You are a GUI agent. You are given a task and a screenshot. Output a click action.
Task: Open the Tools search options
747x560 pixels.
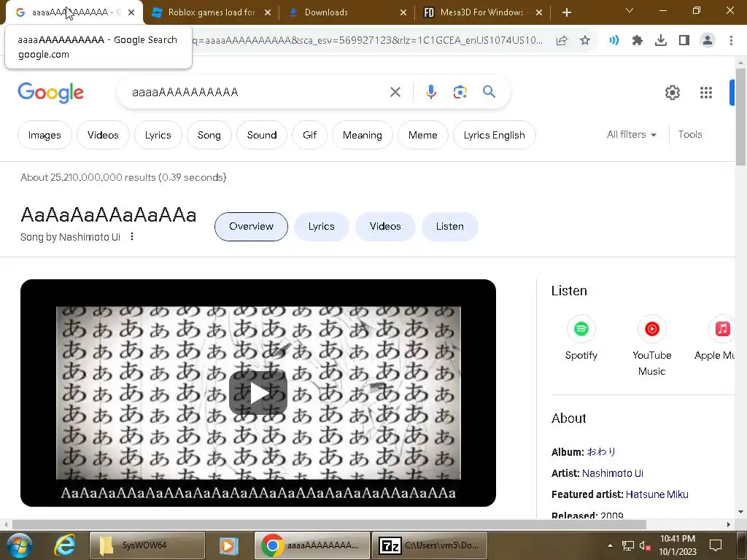click(690, 135)
